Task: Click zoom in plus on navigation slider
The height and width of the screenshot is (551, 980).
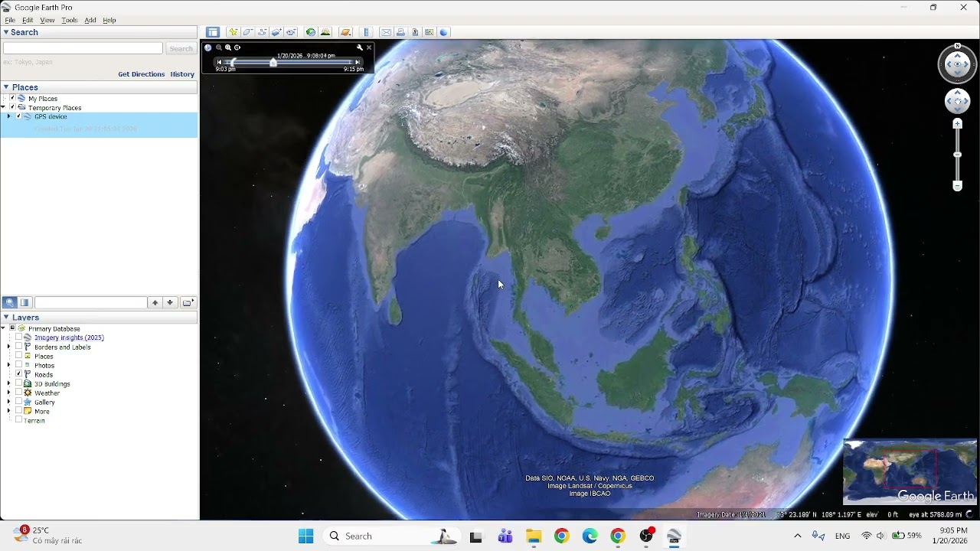Action: pyautogui.click(x=957, y=124)
